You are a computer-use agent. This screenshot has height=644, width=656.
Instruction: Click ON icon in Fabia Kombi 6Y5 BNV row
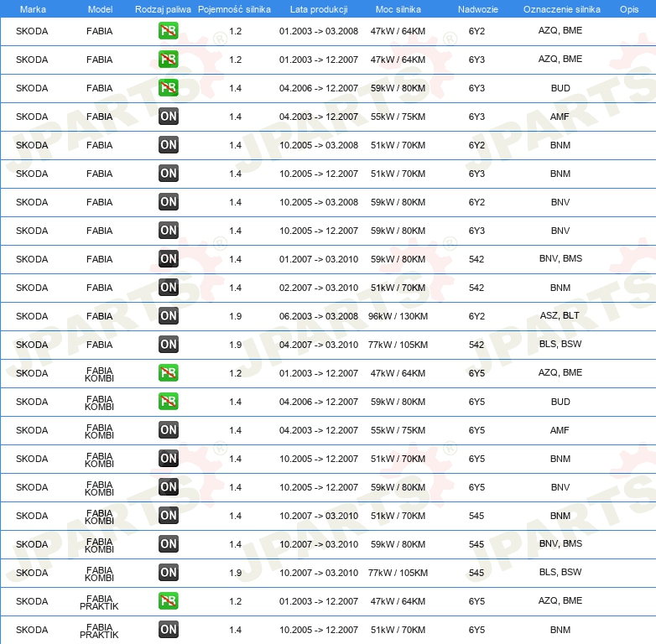point(168,486)
